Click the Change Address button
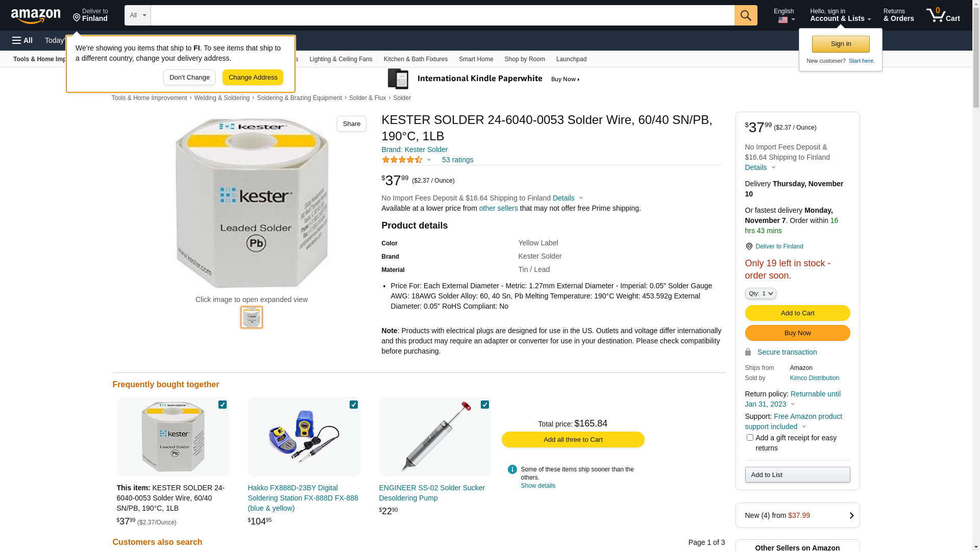980x551 pixels. pos(253,78)
